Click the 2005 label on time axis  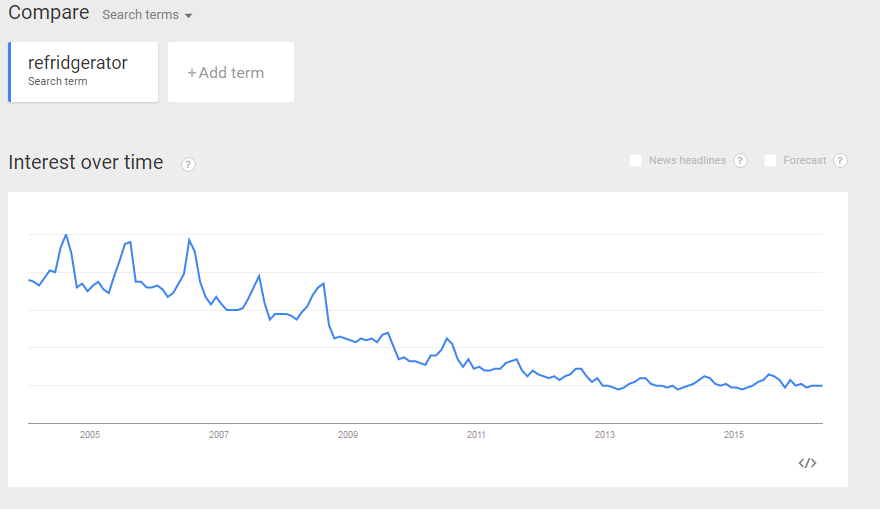[x=90, y=434]
